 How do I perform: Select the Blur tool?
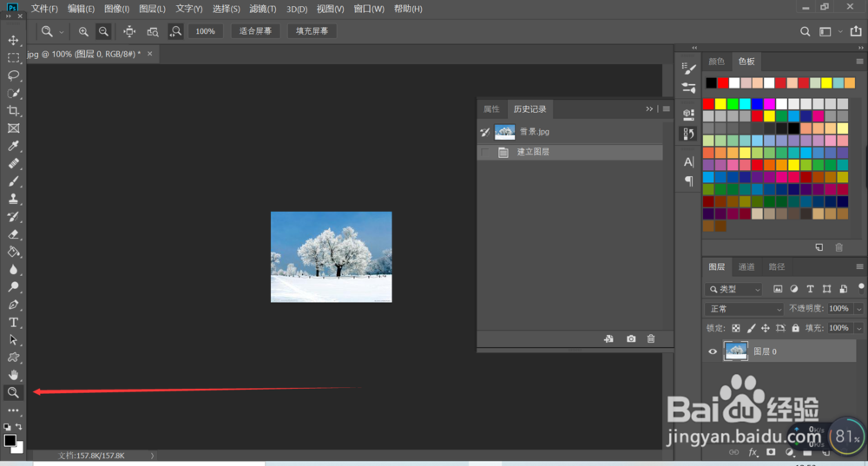click(13, 270)
